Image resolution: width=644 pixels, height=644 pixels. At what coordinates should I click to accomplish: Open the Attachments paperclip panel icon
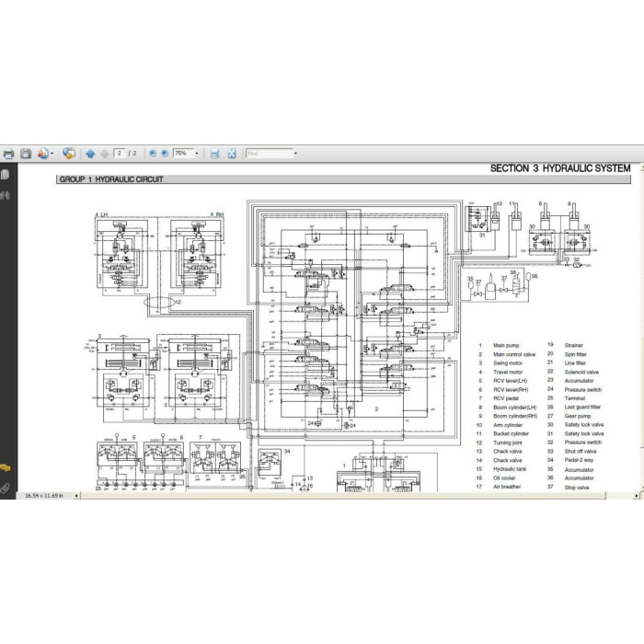coord(6,488)
